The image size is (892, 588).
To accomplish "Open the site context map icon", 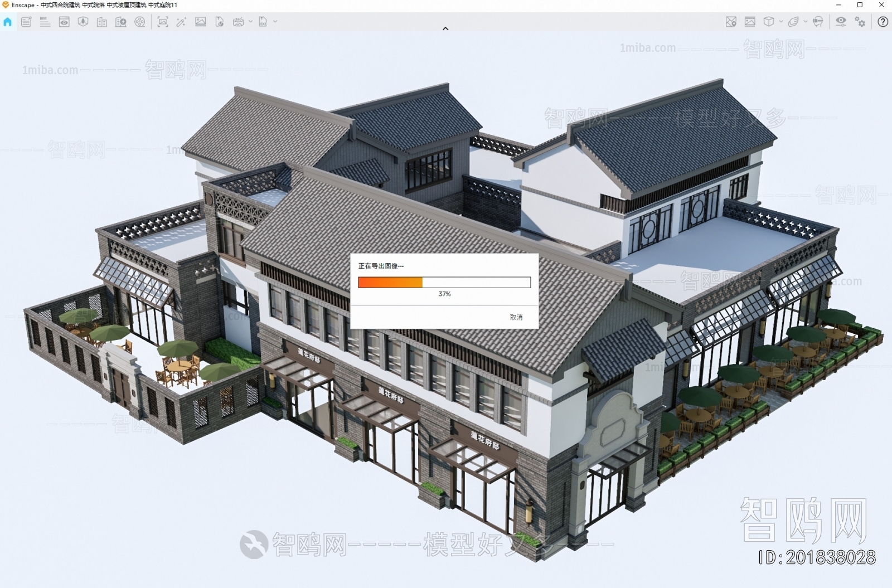I will [x=730, y=22].
